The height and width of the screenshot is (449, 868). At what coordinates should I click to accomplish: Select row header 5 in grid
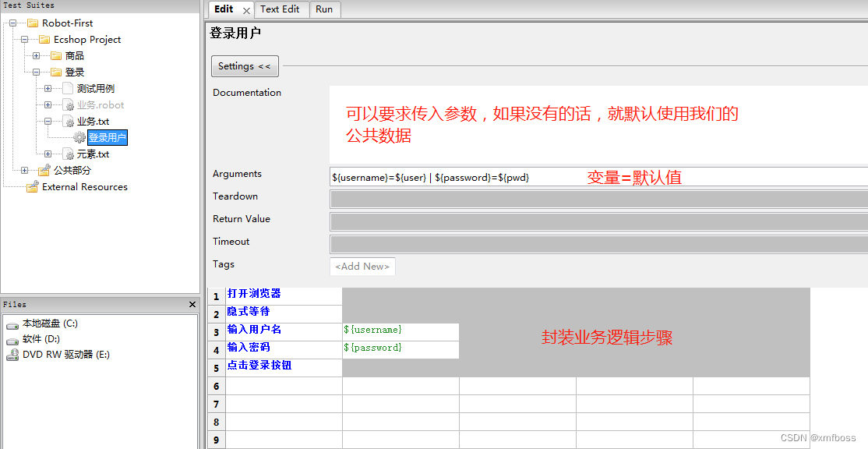217,368
